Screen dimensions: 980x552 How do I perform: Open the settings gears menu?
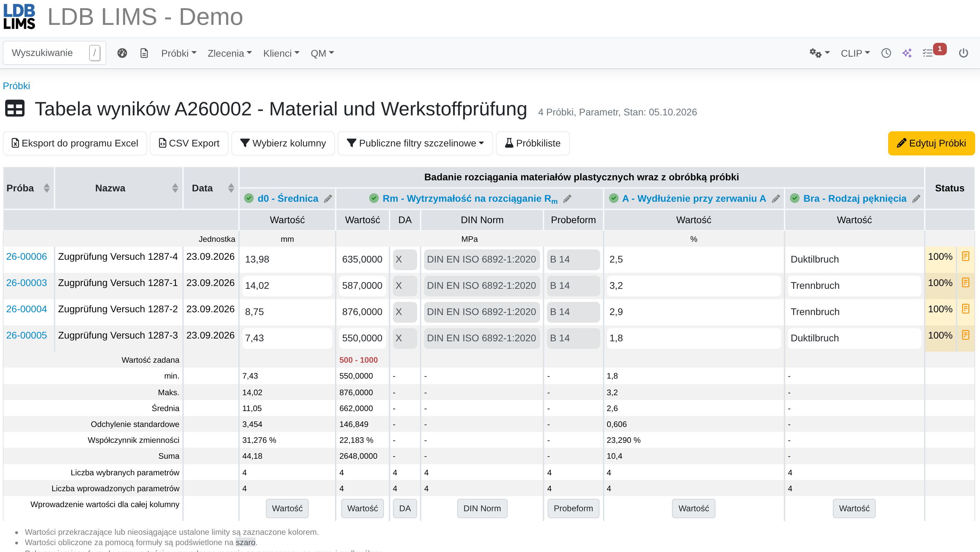(819, 53)
